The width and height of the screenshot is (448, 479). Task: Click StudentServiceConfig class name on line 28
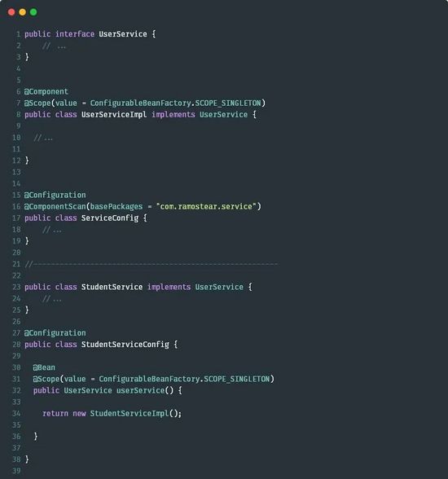(125, 345)
